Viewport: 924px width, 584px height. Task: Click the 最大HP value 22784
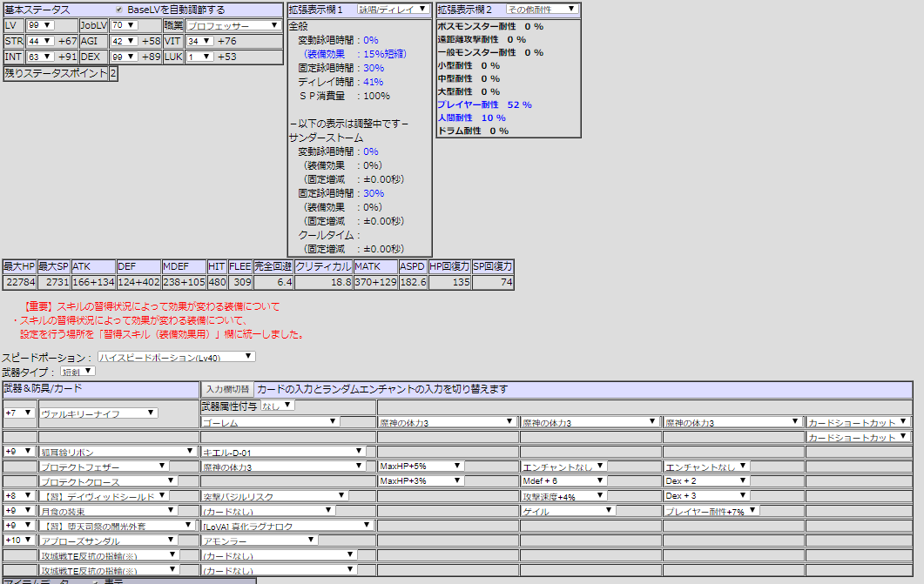pyautogui.click(x=20, y=282)
